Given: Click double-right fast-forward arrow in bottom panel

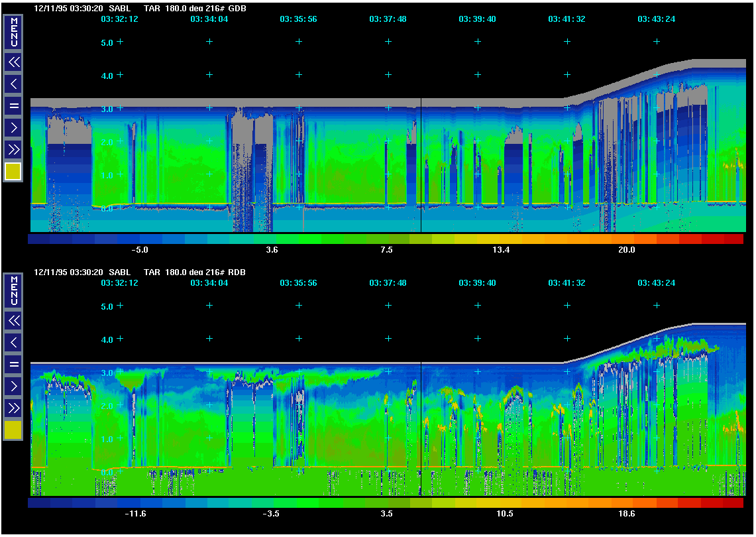Looking at the screenshot, I should (13, 407).
